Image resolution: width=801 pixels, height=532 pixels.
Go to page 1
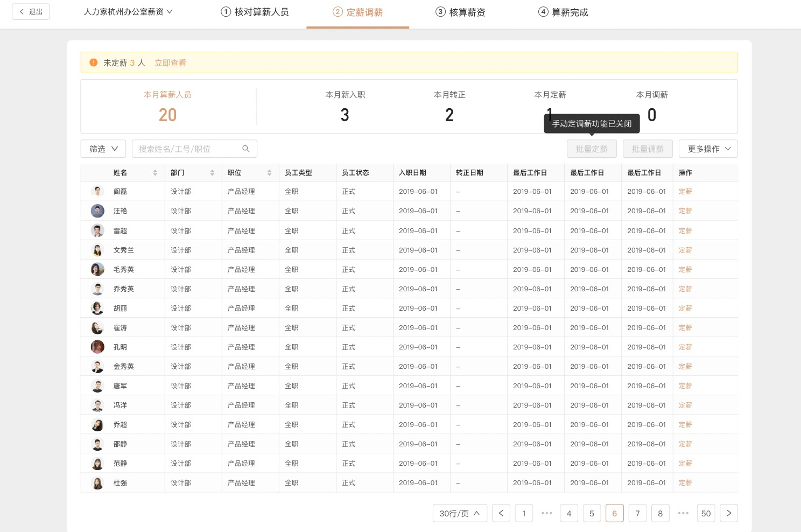[x=524, y=513]
